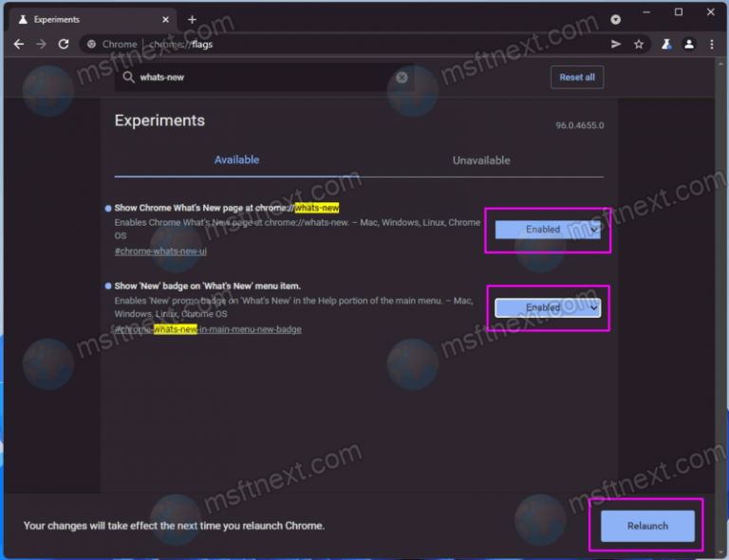Open the profile avatar menu
Viewport: 729px width, 560px height.
[x=689, y=45]
